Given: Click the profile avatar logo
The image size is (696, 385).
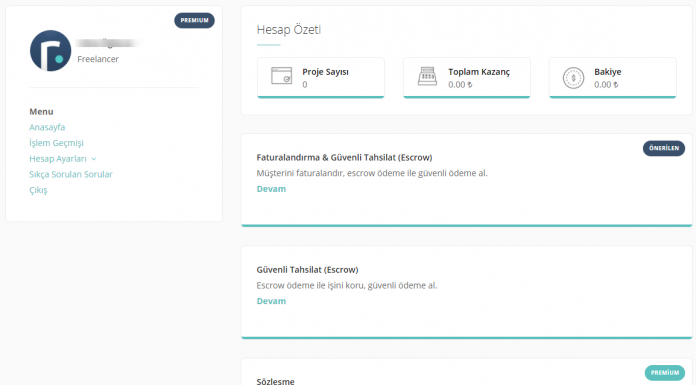Looking at the screenshot, I should 50,51.
